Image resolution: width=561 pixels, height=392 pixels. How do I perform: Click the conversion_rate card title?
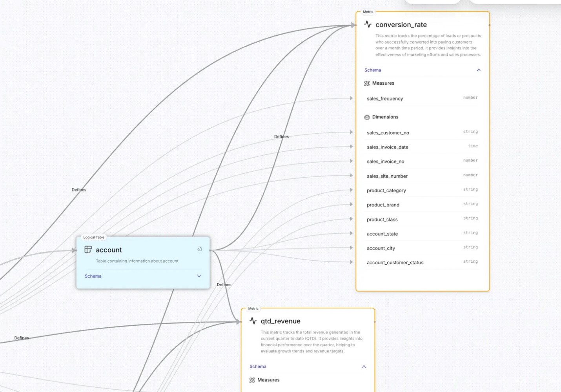(x=401, y=25)
